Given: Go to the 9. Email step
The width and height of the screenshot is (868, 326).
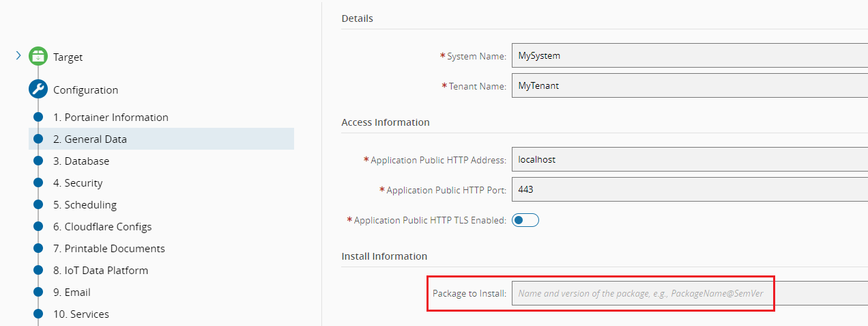Looking at the screenshot, I should pos(72,292).
